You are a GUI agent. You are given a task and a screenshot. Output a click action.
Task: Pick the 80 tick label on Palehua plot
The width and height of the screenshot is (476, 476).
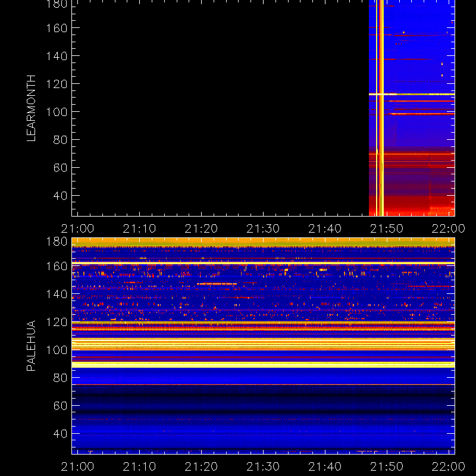click(x=60, y=378)
